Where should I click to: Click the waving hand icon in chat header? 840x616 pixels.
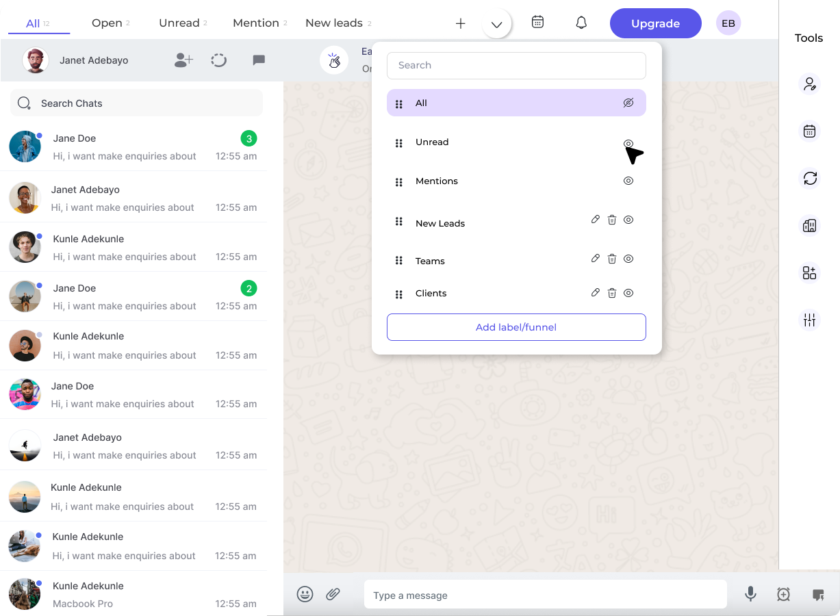333,60
